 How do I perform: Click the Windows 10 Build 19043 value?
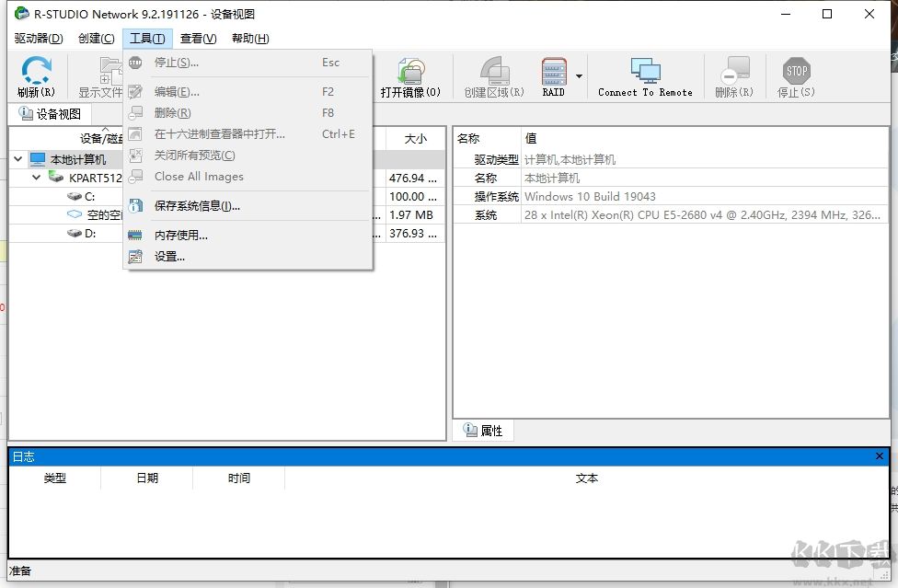tap(590, 196)
